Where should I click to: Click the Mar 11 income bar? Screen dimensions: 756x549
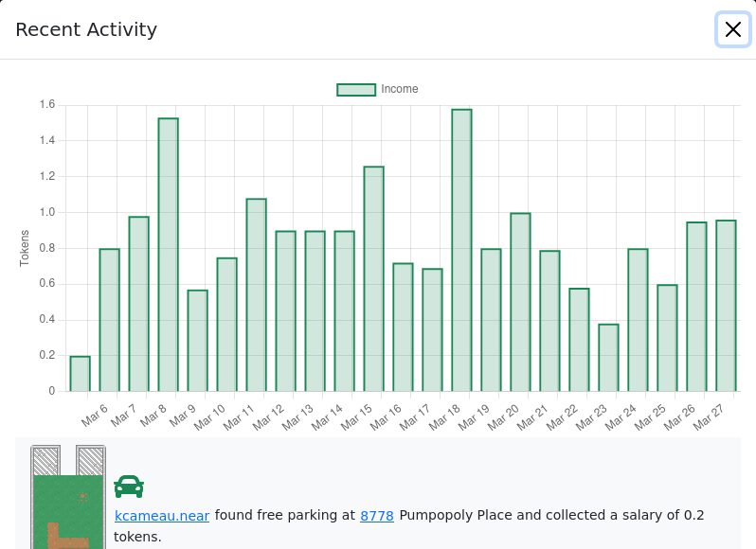(257, 294)
